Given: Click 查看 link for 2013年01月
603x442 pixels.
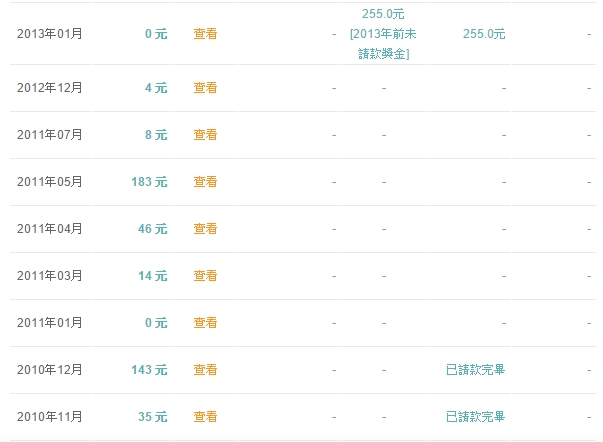Looking at the screenshot, I should 205,33.
